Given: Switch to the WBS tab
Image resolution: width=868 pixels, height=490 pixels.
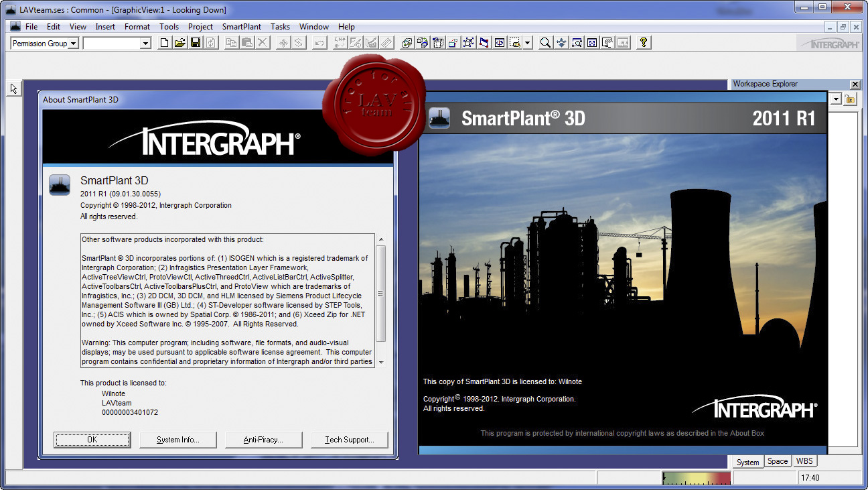Looking at the screenshot, I should tap(803, 461).
